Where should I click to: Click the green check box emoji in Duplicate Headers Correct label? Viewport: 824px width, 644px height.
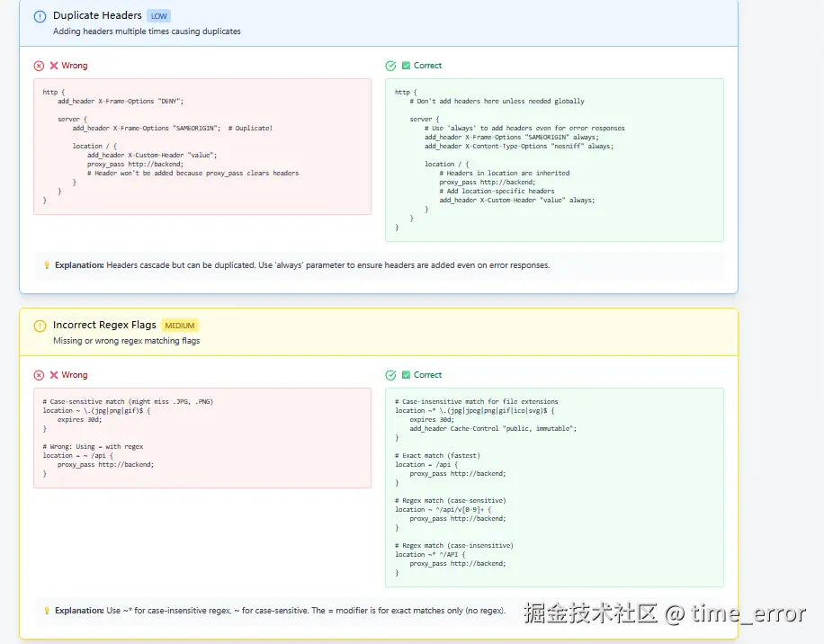click(406, 65)
